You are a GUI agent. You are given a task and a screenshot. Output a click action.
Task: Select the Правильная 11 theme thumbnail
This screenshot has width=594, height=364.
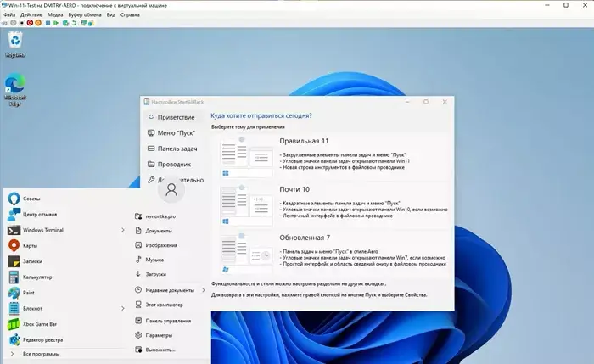coord(245,154)
